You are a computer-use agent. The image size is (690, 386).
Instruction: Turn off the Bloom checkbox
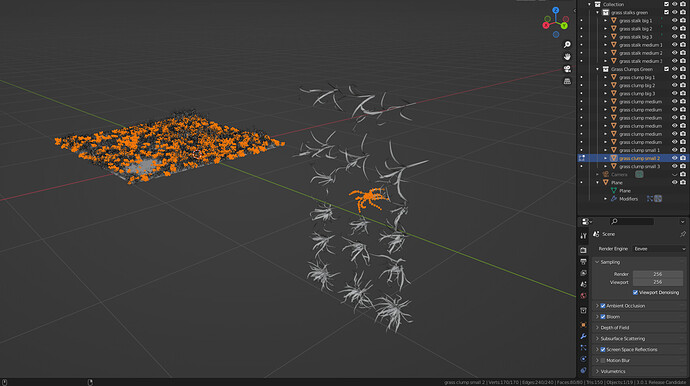[603, 316]
